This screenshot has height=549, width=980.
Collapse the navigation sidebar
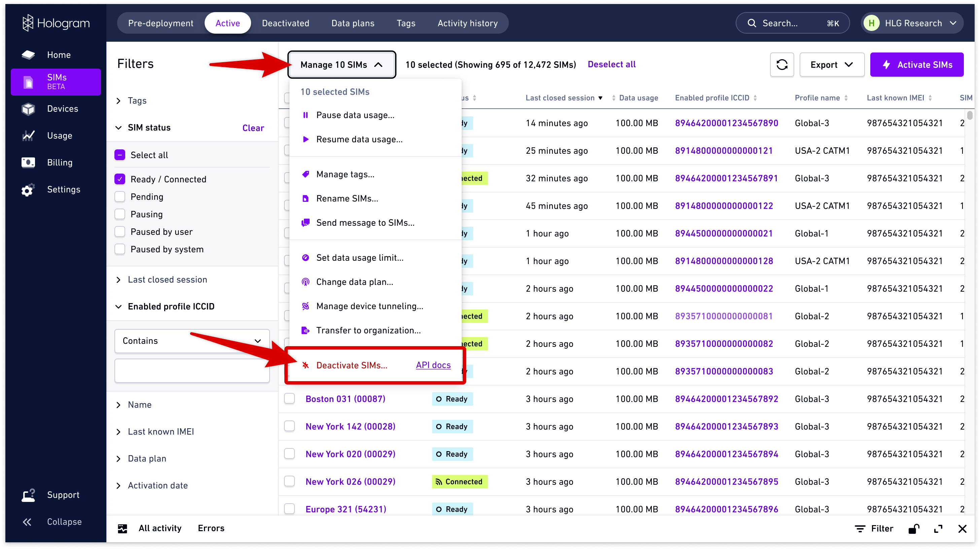(x=64, y=522)
